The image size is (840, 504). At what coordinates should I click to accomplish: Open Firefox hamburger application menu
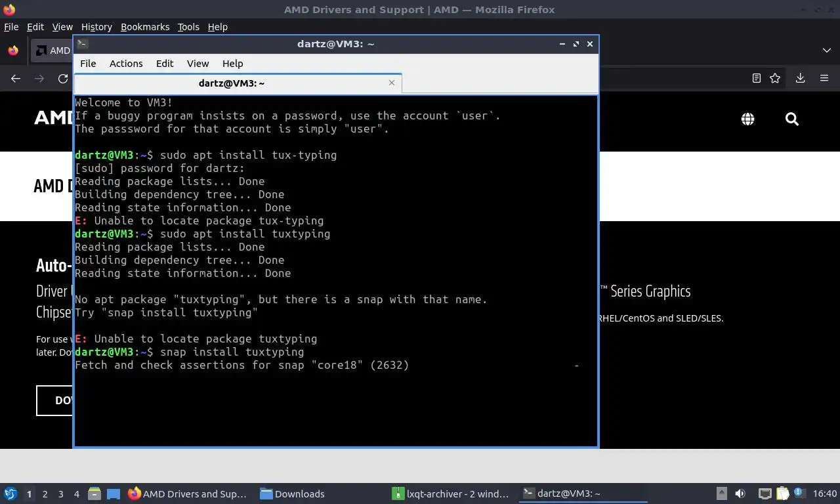click(x=824, y=78)
